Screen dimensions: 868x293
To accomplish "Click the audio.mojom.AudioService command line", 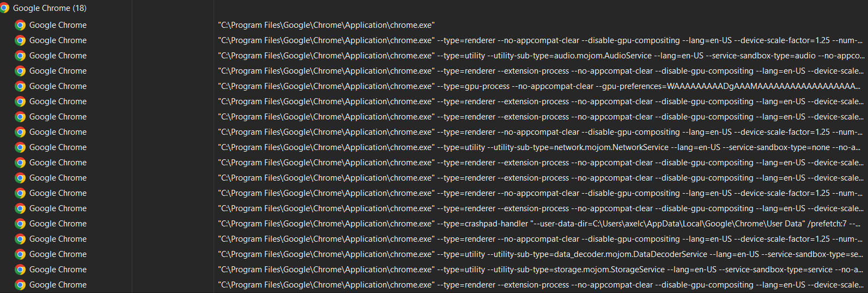I will [541, 56].
